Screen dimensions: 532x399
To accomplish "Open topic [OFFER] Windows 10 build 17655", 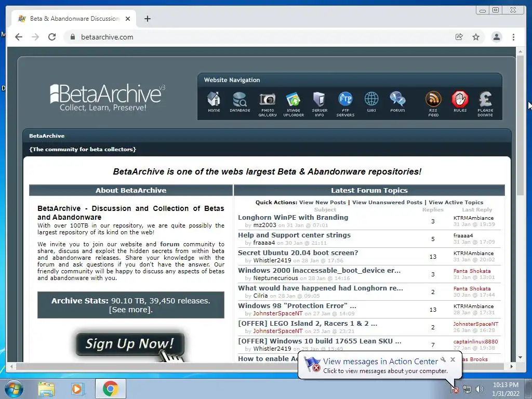I will [x=320, y=341].
